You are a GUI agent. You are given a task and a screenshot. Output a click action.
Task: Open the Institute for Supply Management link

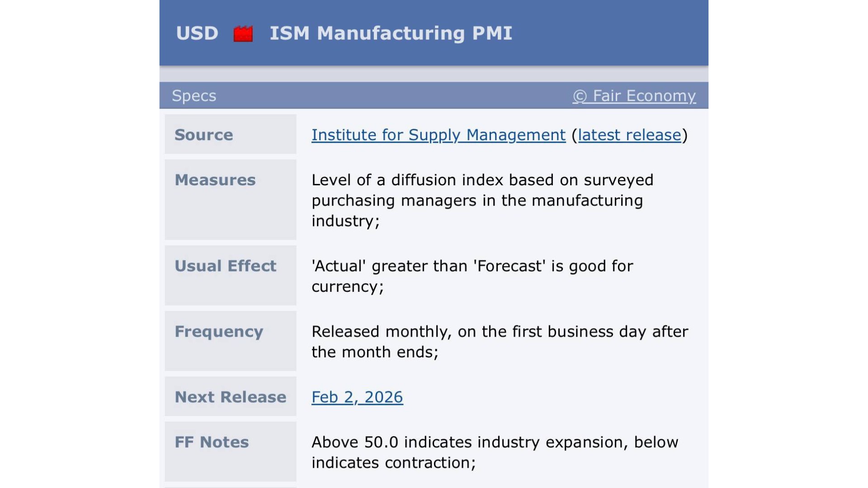(438, 135)
